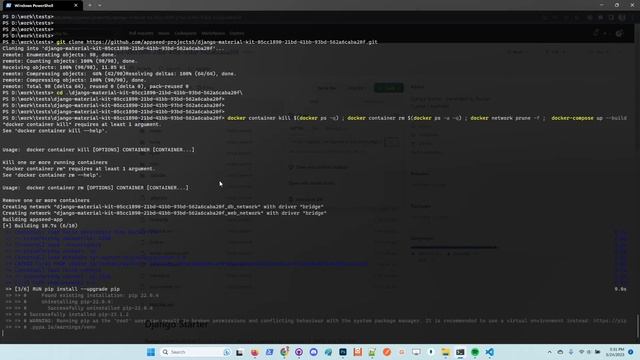640x360 pixels.
Task: Click '[3/6] RUN pip install --upgrade pip' line
Action: 62,289
